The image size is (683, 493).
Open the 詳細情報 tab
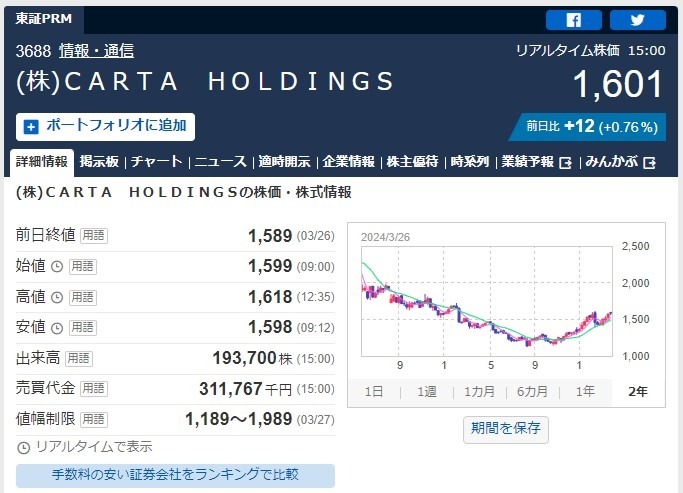(42, 162)
